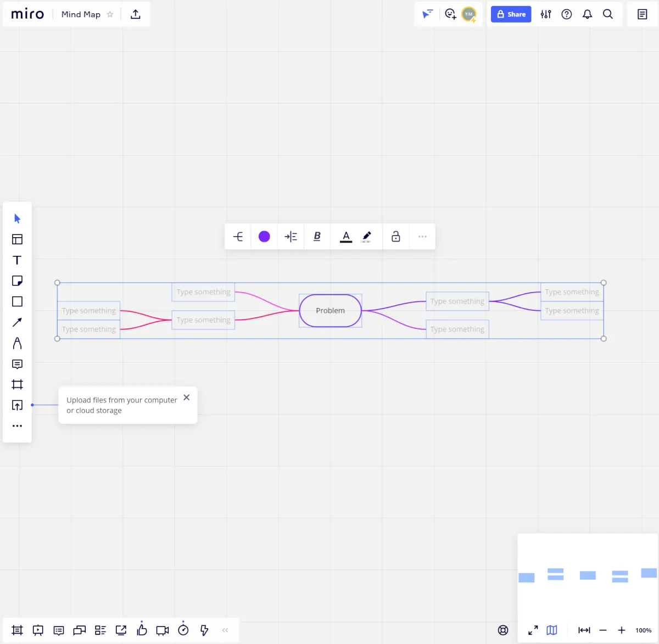
Task: Select the Text tool in left toolbar
Action: point(17,260)
